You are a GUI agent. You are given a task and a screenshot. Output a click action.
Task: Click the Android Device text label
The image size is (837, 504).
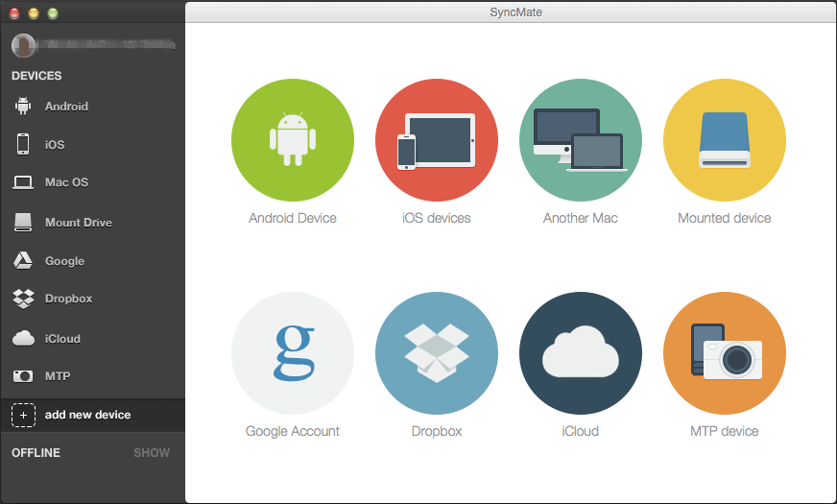[293, 218]
